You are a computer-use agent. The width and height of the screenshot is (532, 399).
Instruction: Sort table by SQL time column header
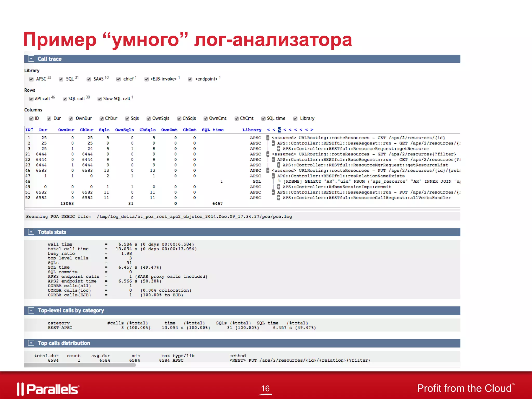point(213,130)
